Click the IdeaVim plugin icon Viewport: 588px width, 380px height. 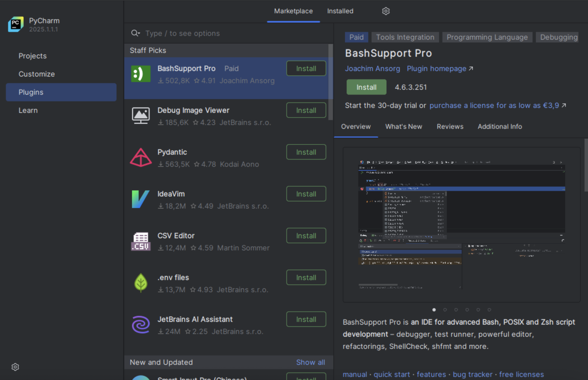point(141,199)
